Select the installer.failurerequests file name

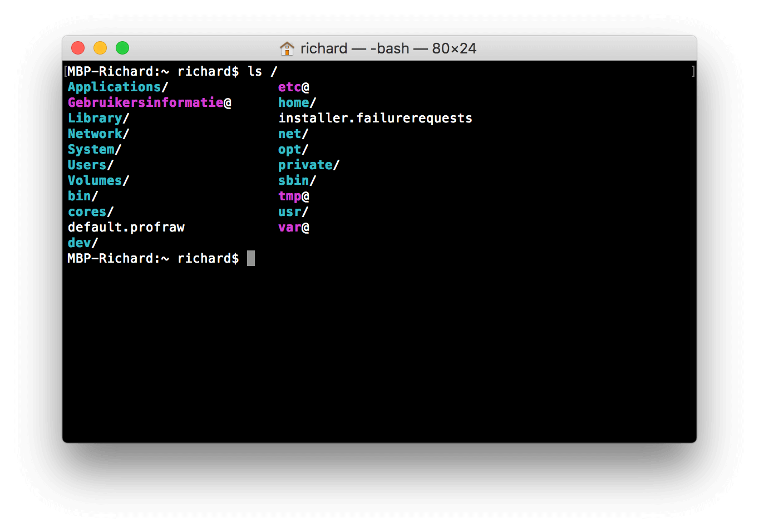point(375,118)
